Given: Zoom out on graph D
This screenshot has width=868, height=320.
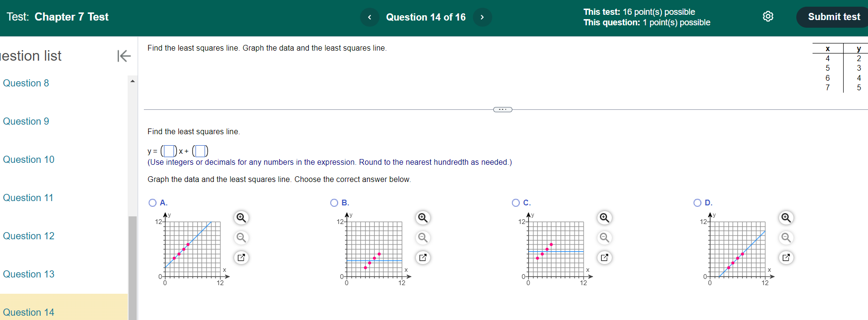Looking at the screenshot, I should (x=786, y=237).
